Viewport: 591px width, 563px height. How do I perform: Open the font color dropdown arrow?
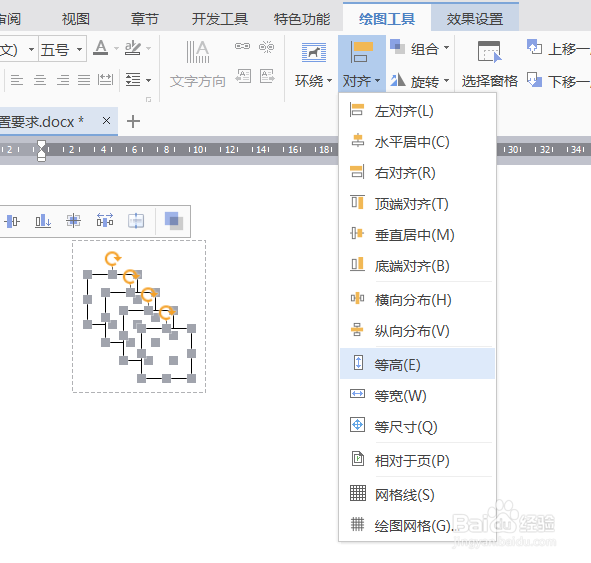tap(116, 48)
